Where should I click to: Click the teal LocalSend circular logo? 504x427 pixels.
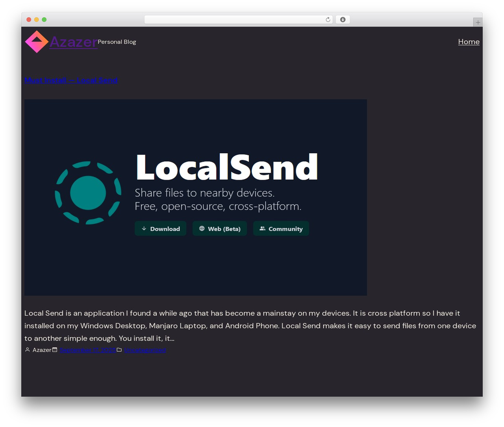click(x=88, y=193)
